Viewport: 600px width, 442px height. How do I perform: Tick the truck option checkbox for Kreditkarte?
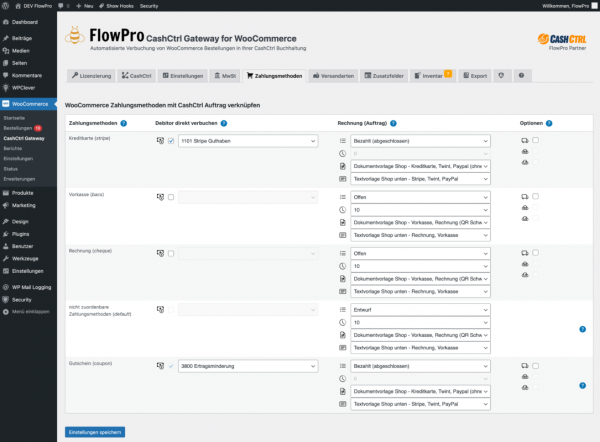pos(536,141)
